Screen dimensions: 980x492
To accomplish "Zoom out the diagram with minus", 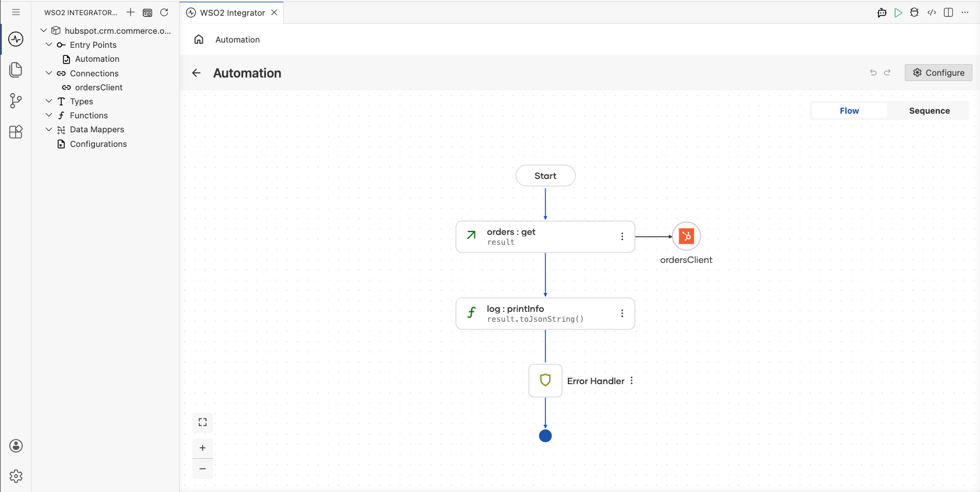I will coord(202,469).
